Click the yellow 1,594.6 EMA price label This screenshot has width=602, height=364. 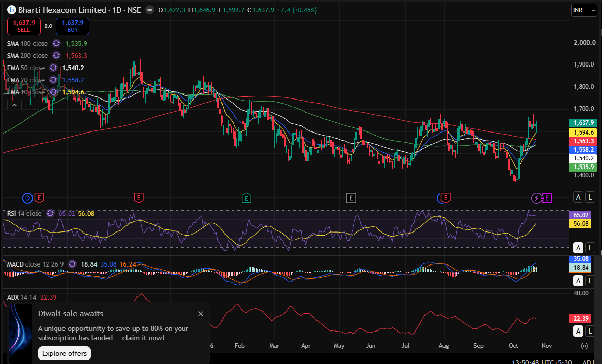point(583,133)
